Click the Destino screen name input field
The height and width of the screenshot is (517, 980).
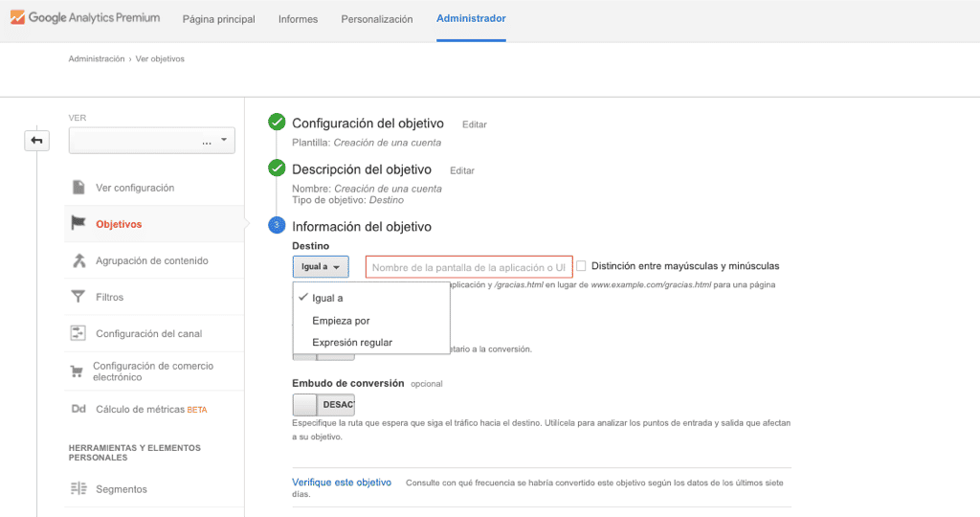tap(468, 267)
